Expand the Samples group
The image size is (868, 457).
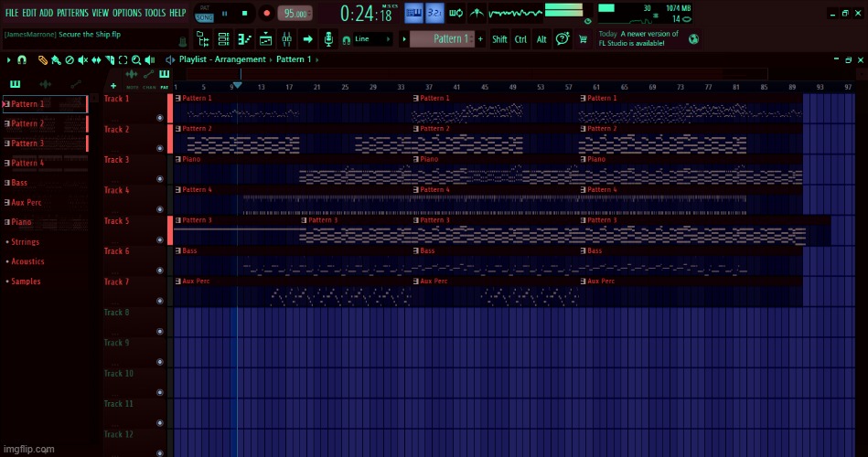tap(26, 282)
